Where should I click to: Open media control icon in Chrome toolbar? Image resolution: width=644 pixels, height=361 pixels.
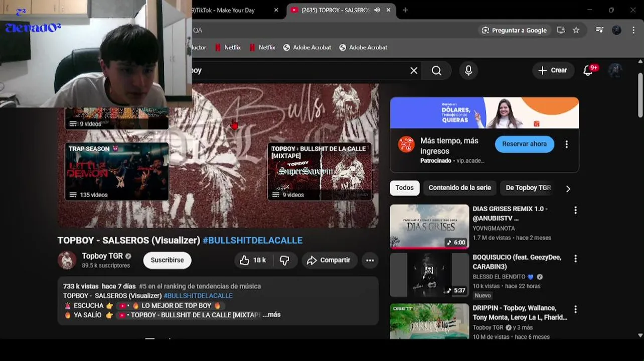599,30
